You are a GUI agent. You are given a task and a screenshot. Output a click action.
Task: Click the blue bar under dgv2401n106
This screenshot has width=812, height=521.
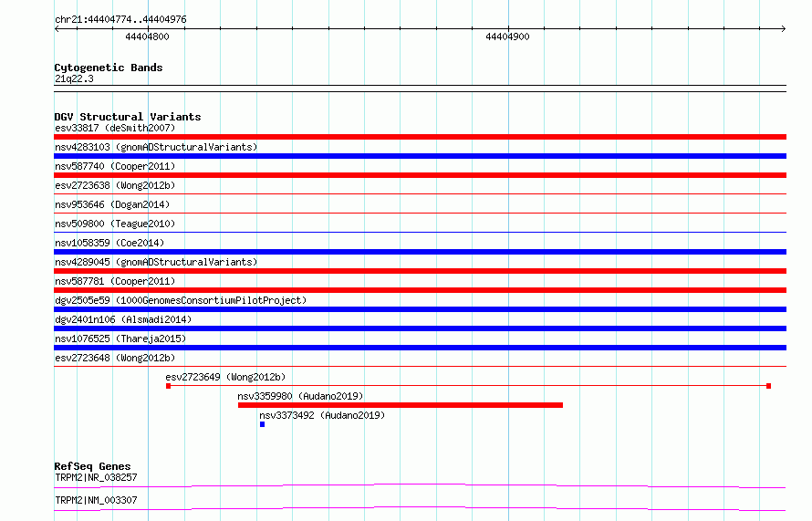420,328
